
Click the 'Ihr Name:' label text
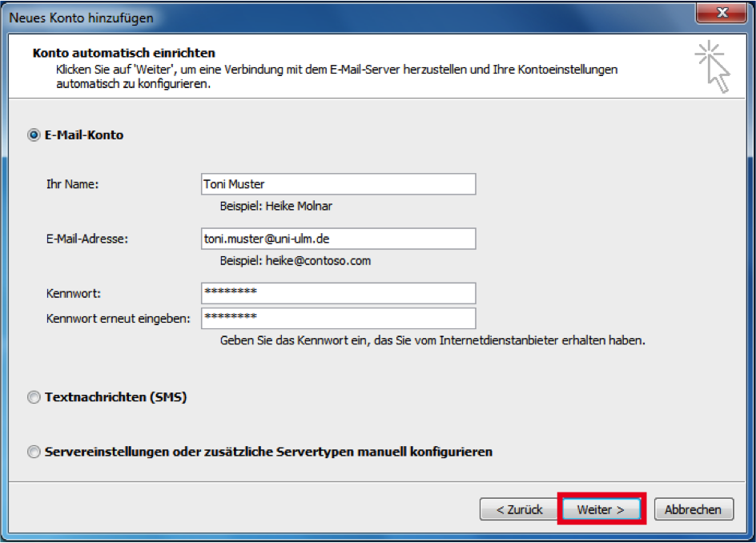click(72, 184)
